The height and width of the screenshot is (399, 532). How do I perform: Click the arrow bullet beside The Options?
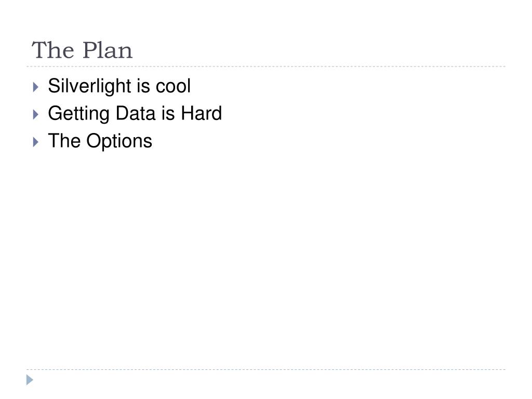(x=36, y=142)
